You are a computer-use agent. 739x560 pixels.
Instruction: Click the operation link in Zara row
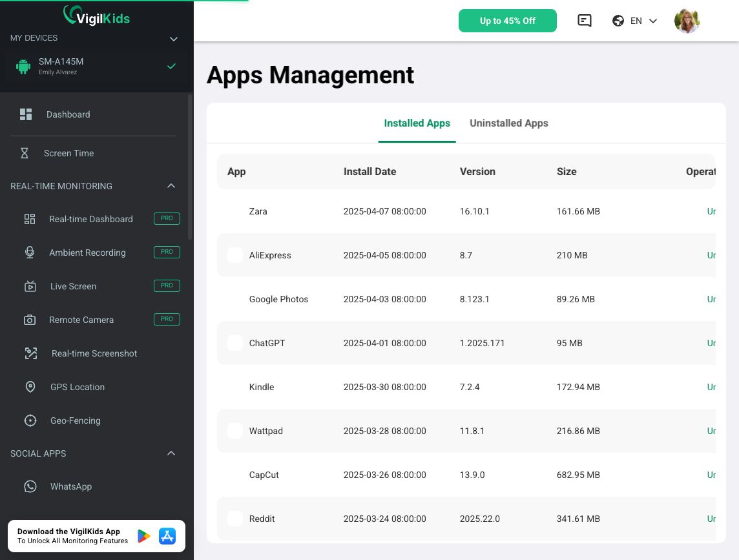coord(711,211)
